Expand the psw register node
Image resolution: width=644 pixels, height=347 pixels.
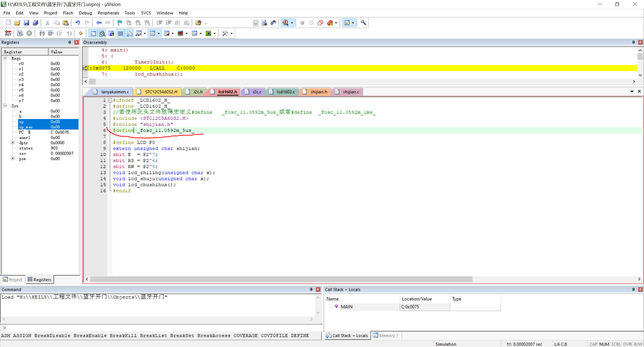[x=13, y=158]
